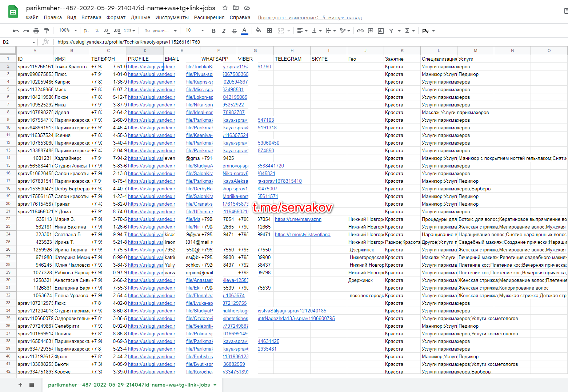Viewport: 568px width, 392px height.
Task: Click the Move to folder icon
Action: [236, 8]
